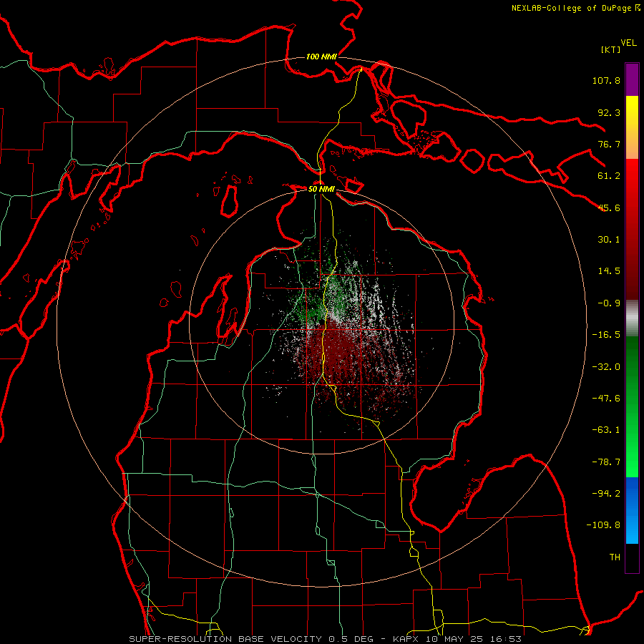Select the 45.6 velocity scale value
The width and height of the screenshot is (644, 644).
click(609, 208)
